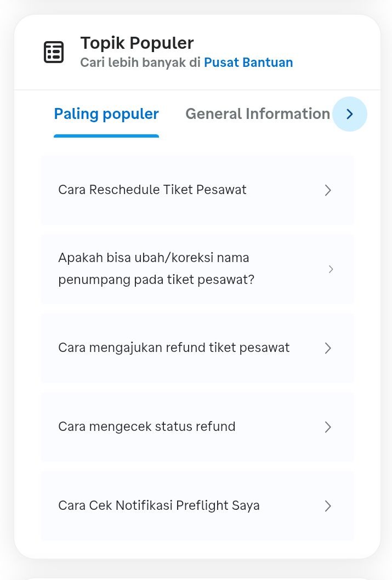Open the Pusat Bantuan link
The width and height of the screenshot is (392, 580).
click(248, 63)
